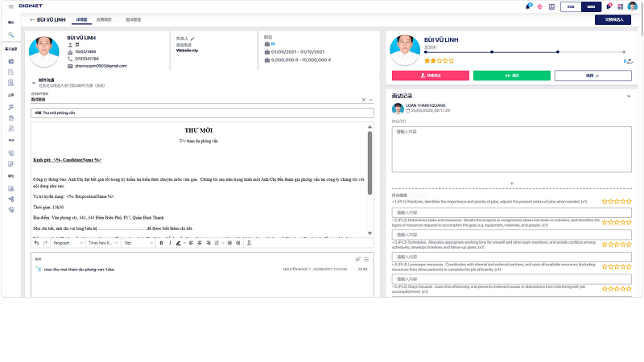Image resolution: width=644 pixels, height=362 pixels.
Task: Open the apps grid icon in header
Action: click(x=620, y=6)
